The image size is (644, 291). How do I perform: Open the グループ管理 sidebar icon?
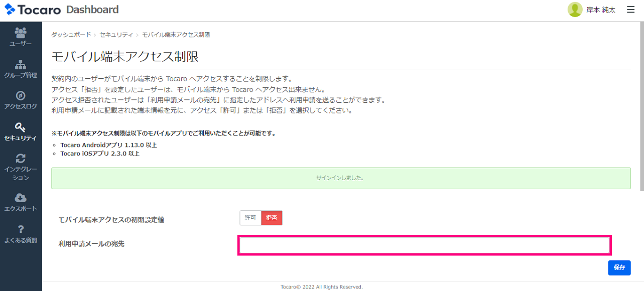21,65
